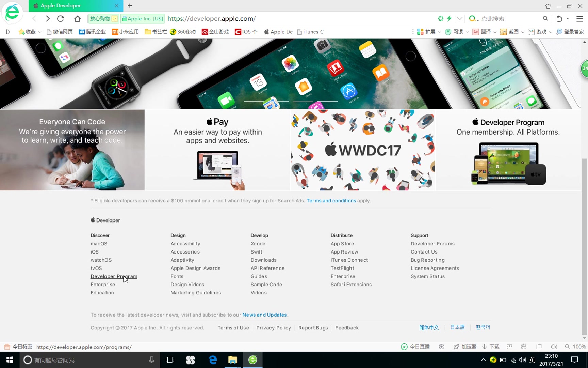The width and height of the screenshot is (588, 368).
Task: Open Xcode footer link
Action: point(258,244)
